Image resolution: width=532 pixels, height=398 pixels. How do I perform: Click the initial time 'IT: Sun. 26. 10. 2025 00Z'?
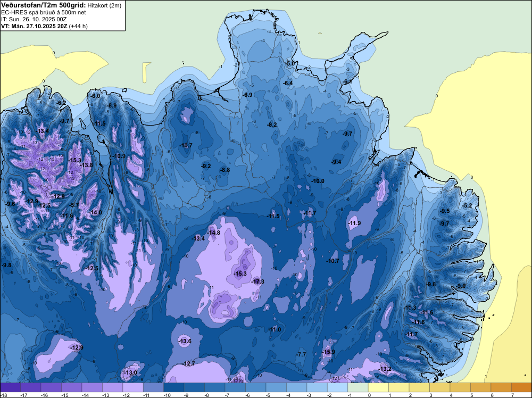point(34,19)
